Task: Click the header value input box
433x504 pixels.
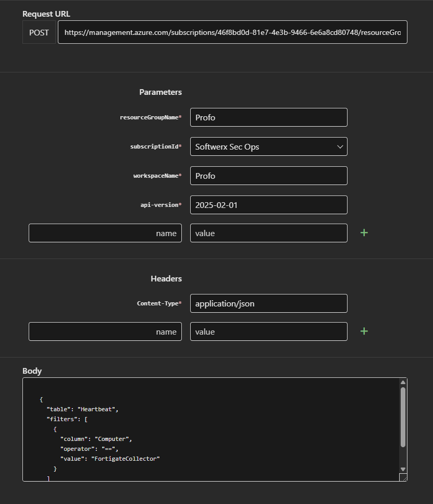Action: [x=269, y=331]
